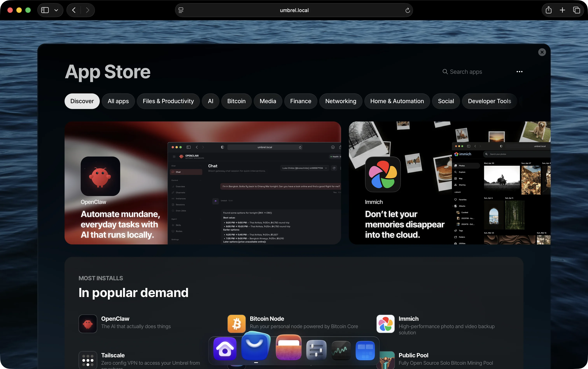
Task: Open the Home & Automation category
Action: point(397,101)
